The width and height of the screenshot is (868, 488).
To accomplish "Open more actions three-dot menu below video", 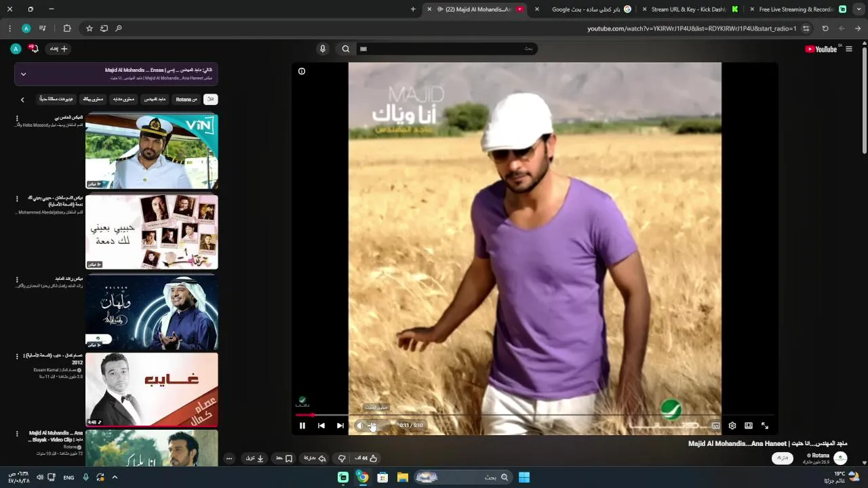I will click(229, 458).
